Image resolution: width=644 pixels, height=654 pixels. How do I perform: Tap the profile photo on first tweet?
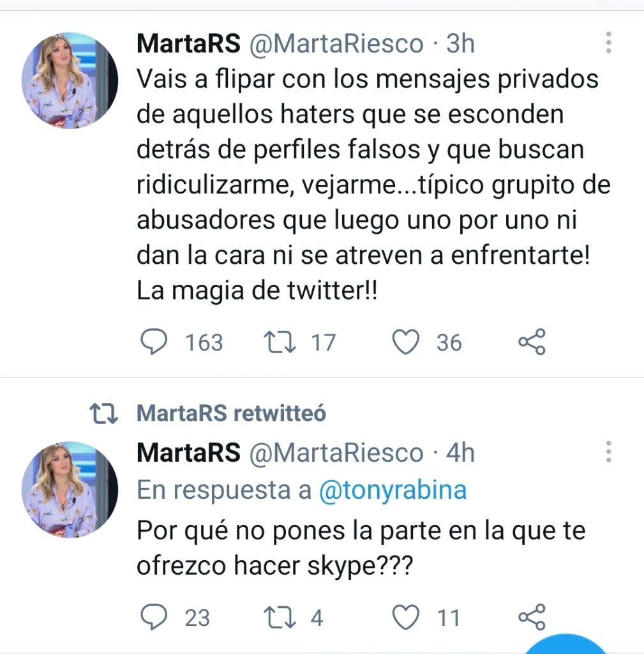[x=70, y=80]
